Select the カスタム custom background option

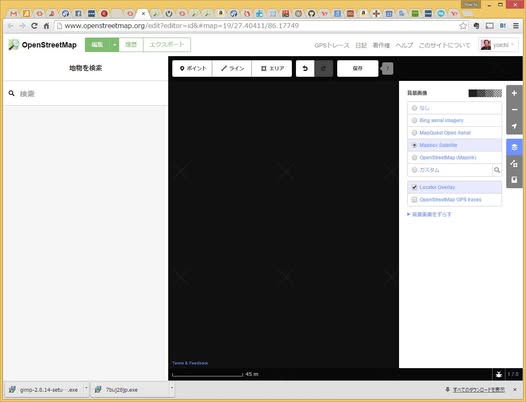tap(450, 170)
